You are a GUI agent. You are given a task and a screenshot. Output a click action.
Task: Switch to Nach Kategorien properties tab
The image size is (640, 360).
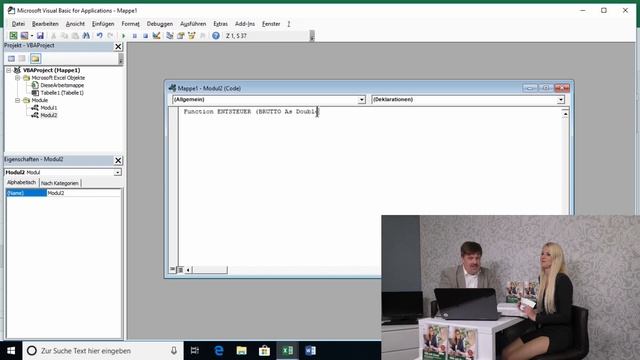pos(60,183)
